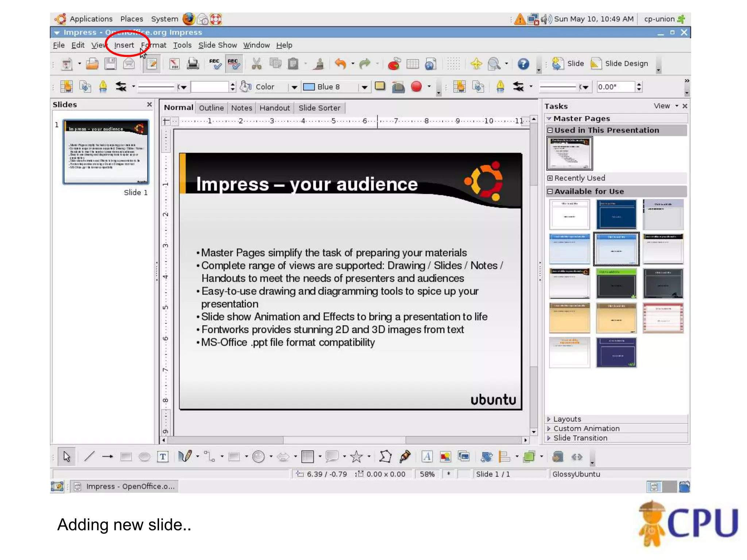Open the Insert menu

click(x=124, y=45)
